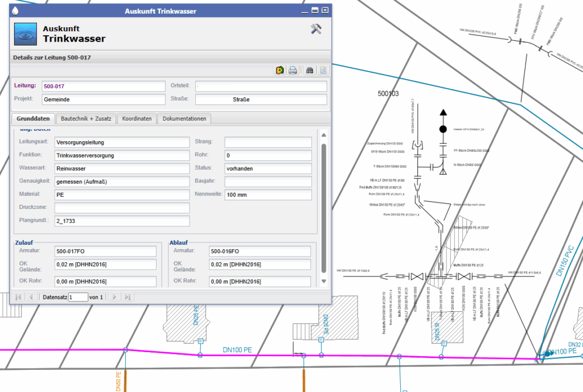Image resolution: width=583 pixels, height=392 pixels.
Task: Click the scroll-up arrow in Grunddaten panel
Action: [x=323, y=135]
